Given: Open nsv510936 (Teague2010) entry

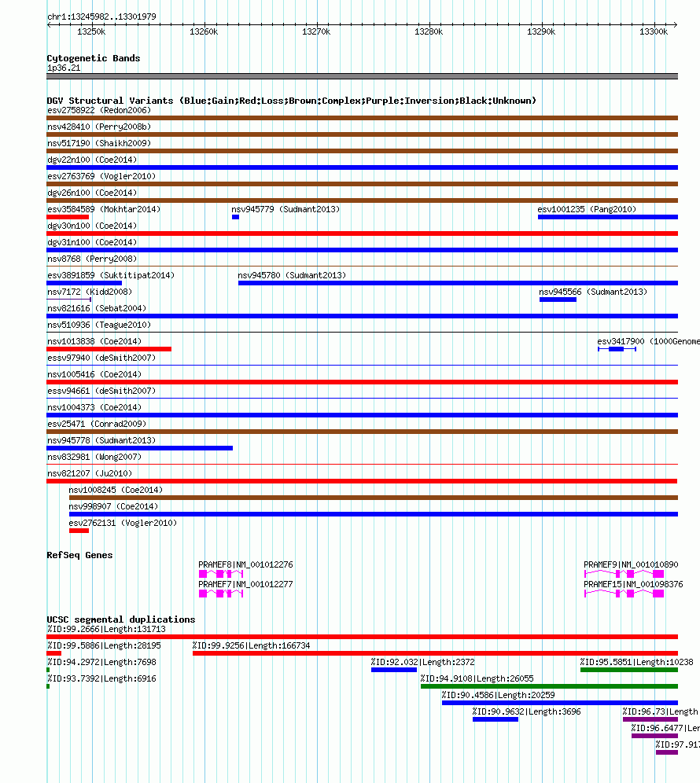Looking at the screenshot, I should click(99, 325).
